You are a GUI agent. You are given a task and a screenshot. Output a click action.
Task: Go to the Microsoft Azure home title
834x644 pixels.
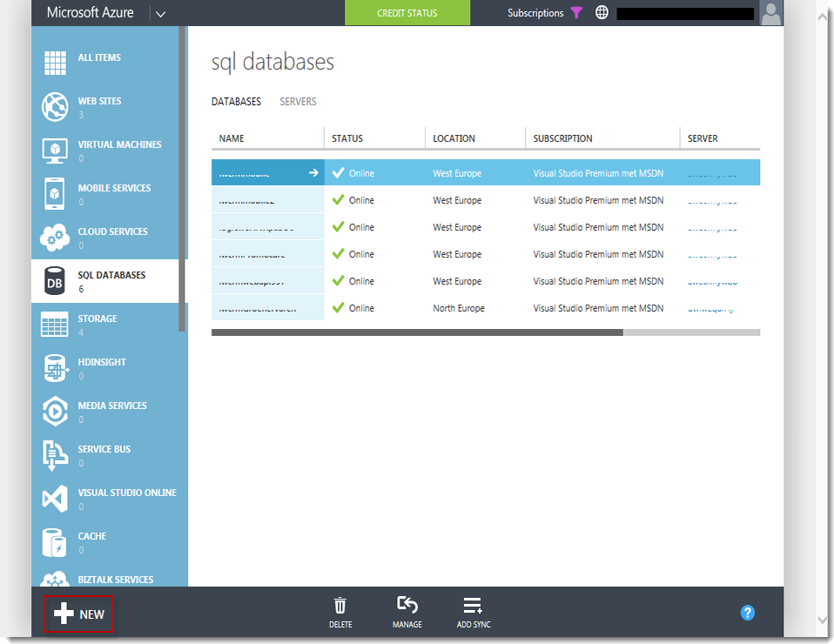(91, 13)
